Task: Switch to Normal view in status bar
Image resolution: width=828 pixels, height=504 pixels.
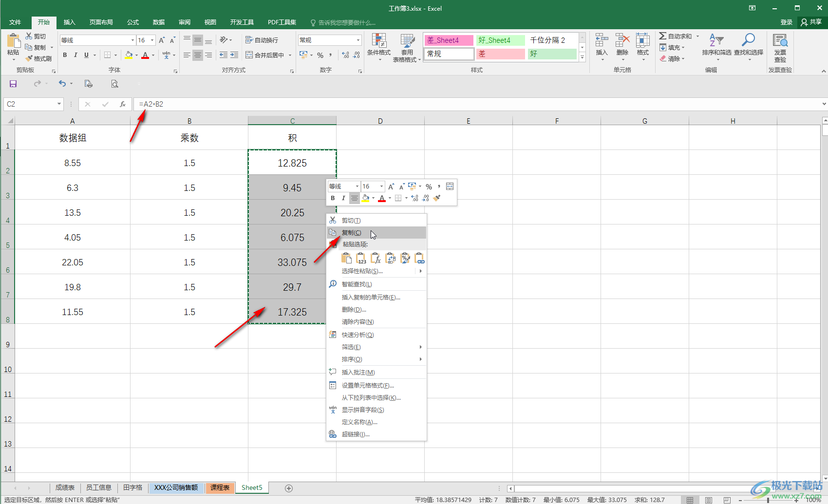Action: (x=690, y=500)
